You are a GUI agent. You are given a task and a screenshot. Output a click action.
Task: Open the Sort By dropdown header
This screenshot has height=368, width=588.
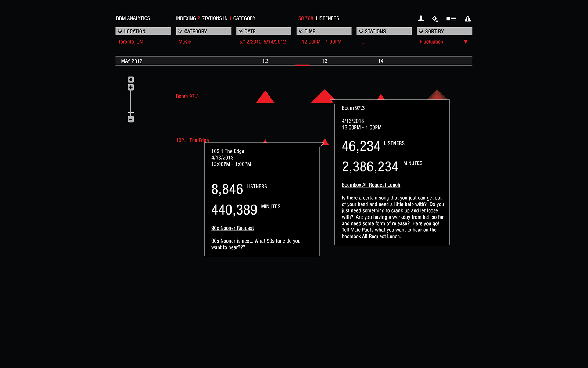[444, 31]
